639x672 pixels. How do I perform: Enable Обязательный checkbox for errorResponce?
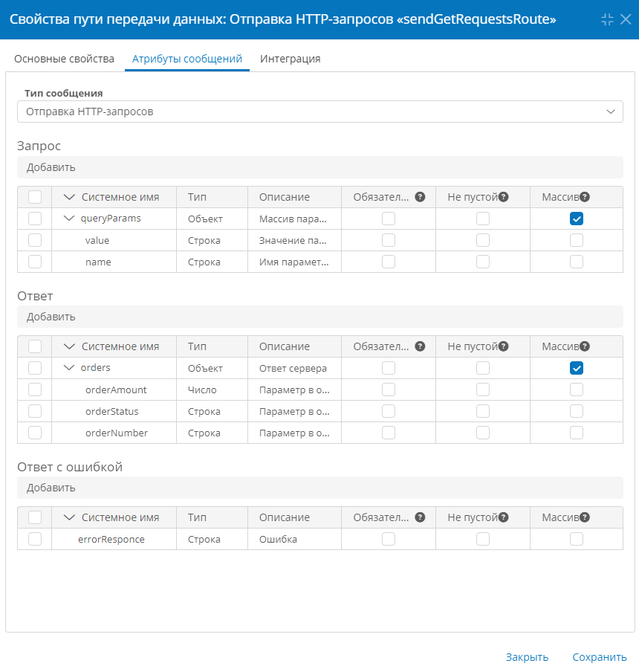[389, 539]
